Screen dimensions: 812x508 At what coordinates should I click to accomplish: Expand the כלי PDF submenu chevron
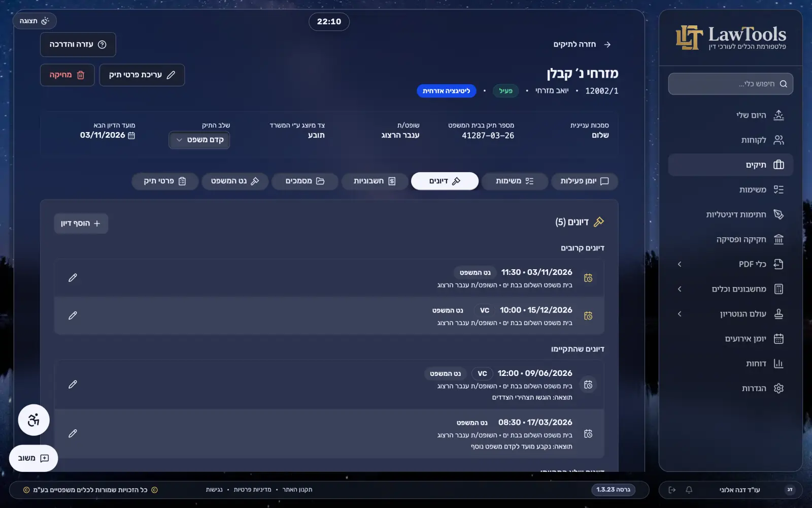[680, 264]
